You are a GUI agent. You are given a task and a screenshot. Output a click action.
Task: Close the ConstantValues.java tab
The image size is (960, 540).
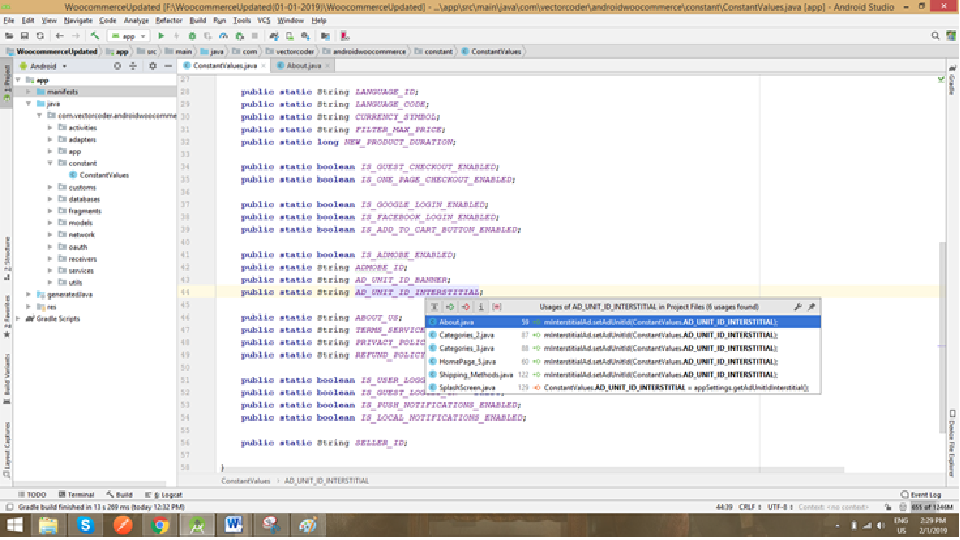point(263,66)
